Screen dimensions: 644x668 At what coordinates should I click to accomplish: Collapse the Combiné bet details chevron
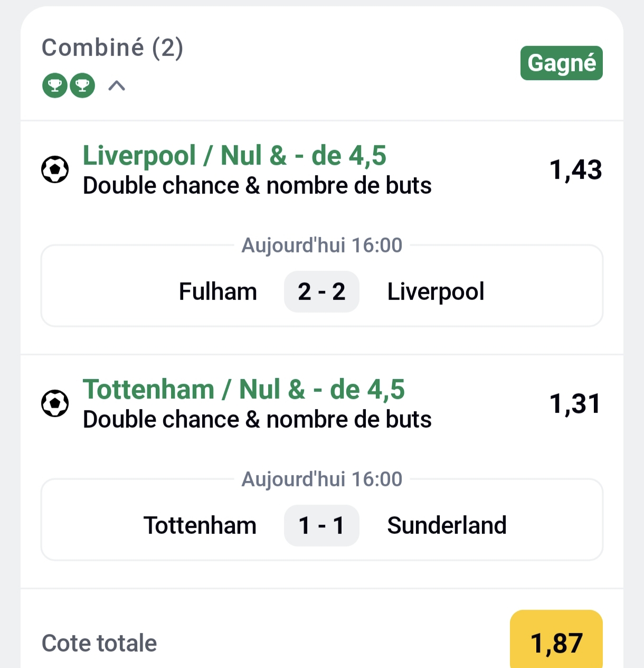point(117,86)
